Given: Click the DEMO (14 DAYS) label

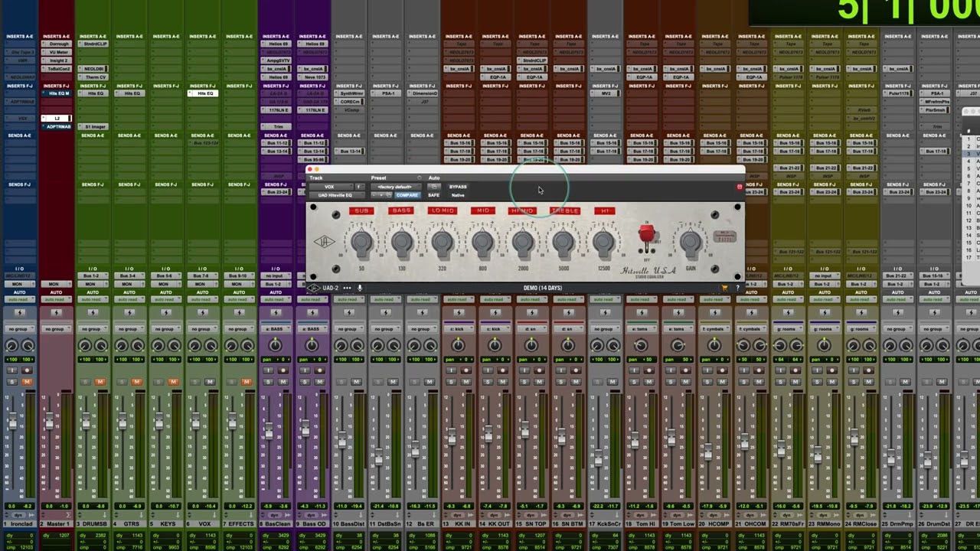Looking at the screenshot, I should point(543,289).
